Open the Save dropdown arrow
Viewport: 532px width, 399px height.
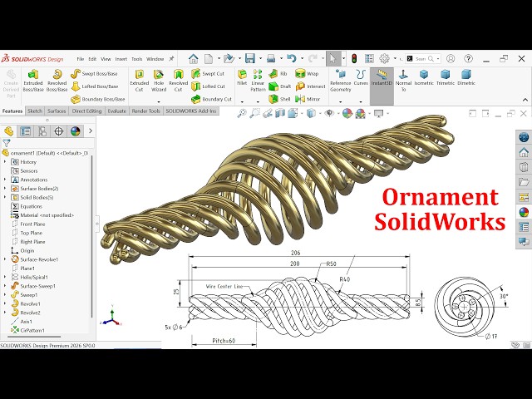(260, 59)
